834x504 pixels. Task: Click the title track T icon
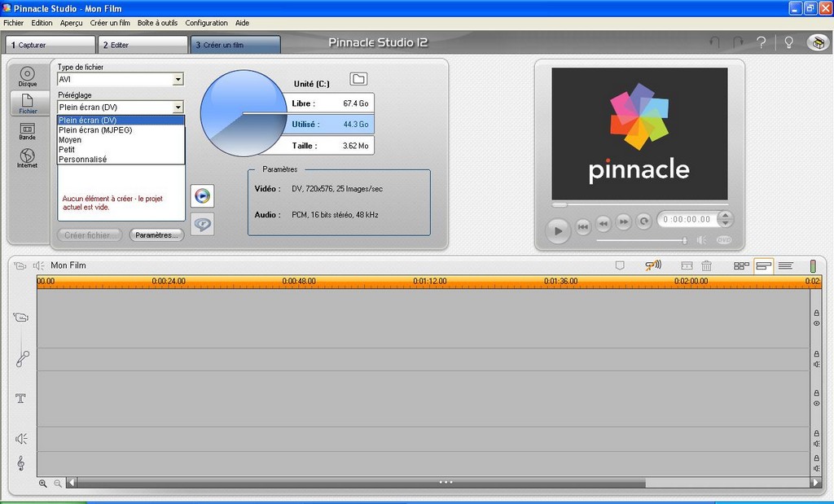pyautogui.click(x=20, y=398)
